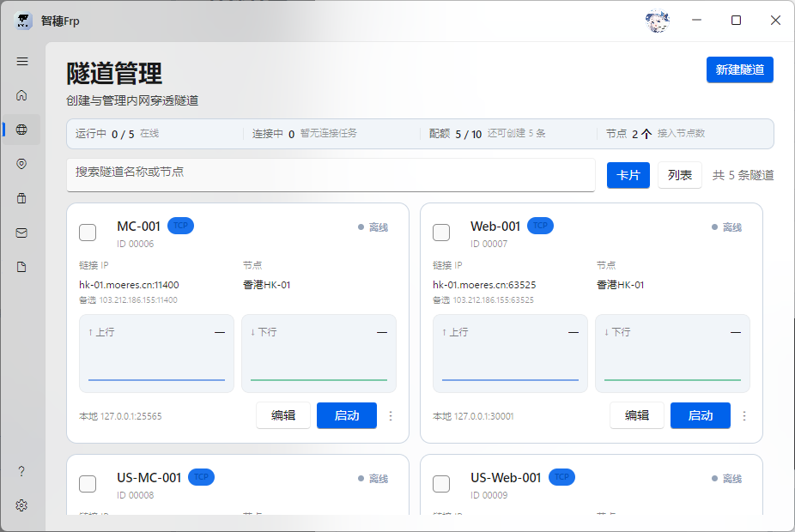
Task: Click link address hk-01.moeres.cn:11400
Action: click(x=129, y=285)
